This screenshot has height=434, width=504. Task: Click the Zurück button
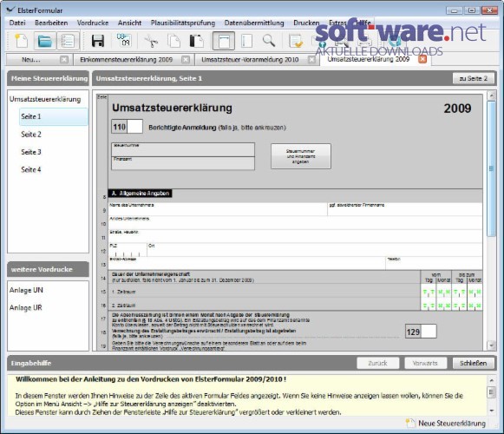click(377, 363)
